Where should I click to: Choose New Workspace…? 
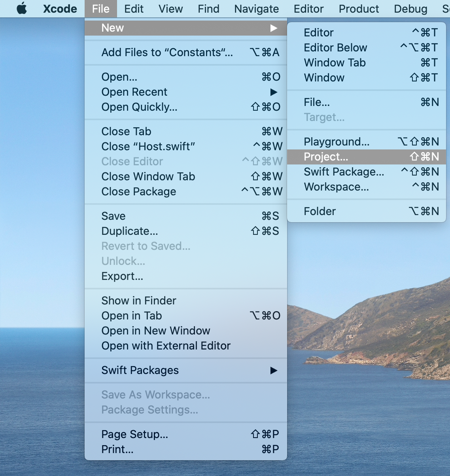(367, 187)
